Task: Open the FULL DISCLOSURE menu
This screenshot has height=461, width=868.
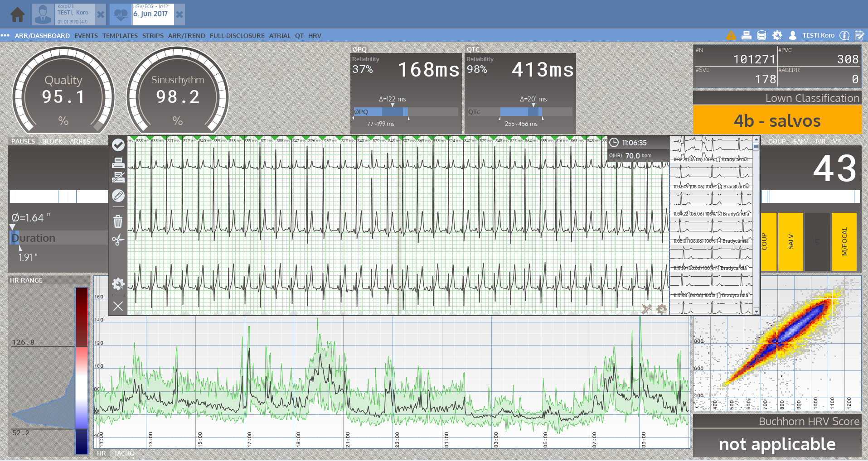Action: click(237, 36)
